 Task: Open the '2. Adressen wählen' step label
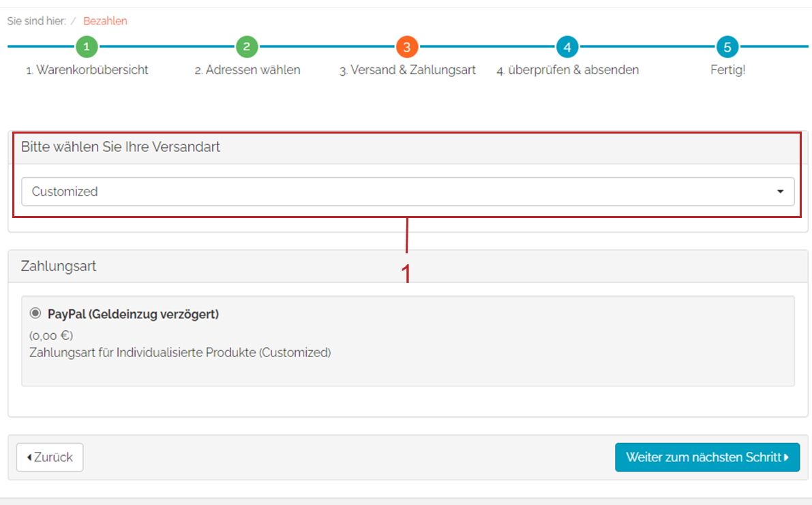(247, 70)
